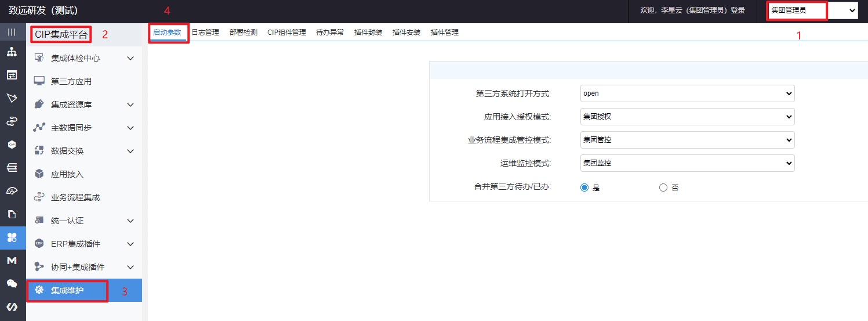Click the 主数据同步 graph icon

coord(39,128)
